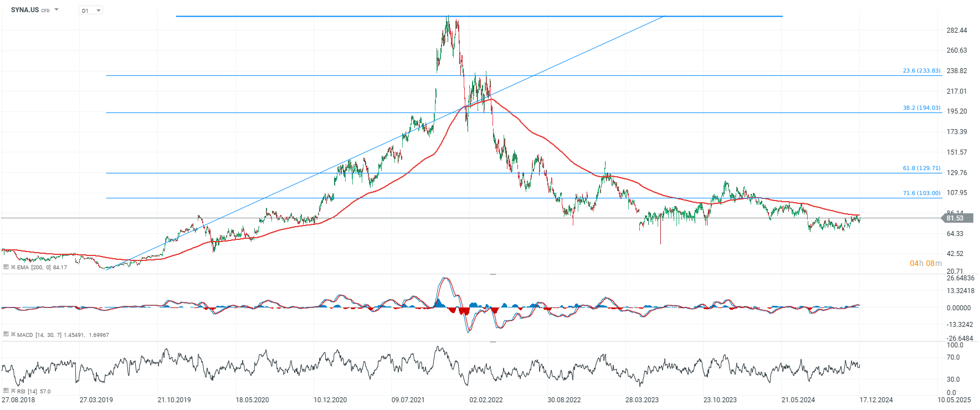Click the 81.53 current price tag
This screenshot has height=410, width=980.
click(x=955, y=218)
